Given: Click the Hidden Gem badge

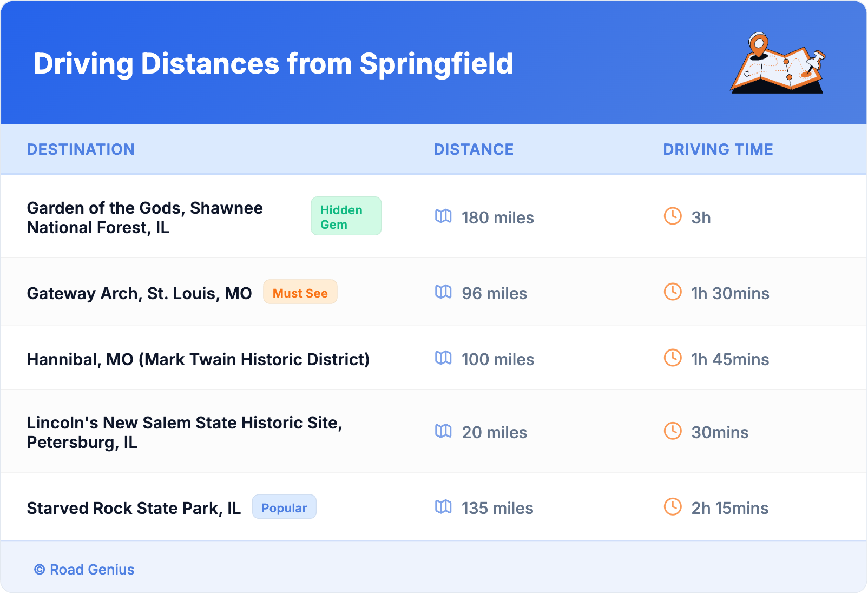Looking at the screenshot, I should [x=346, y=216].
